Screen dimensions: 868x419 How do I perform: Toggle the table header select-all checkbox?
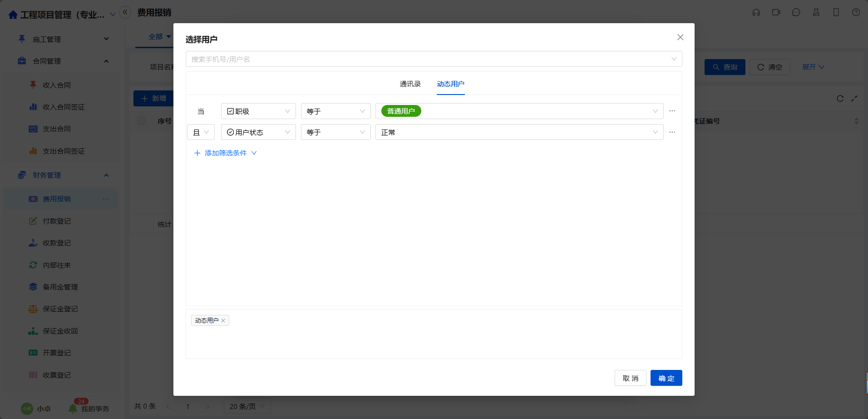coord(142,121)
